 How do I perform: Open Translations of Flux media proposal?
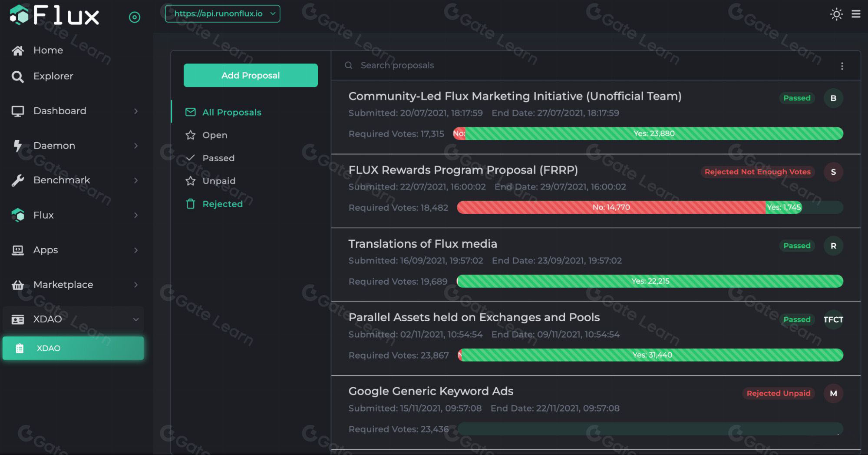pos(422,244)
